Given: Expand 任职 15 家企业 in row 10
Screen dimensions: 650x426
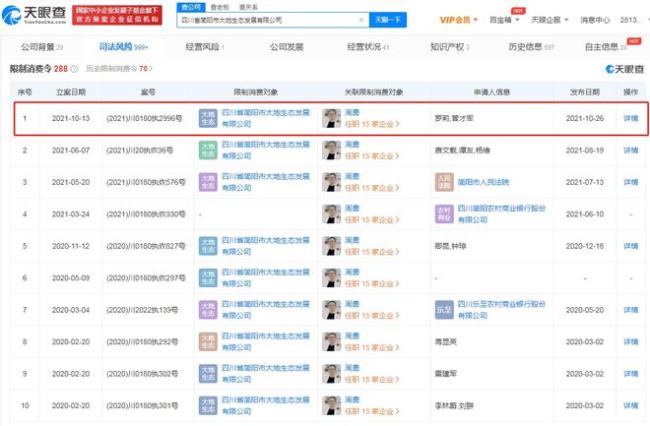Looking at the screenshot, I should tap(372, 411).
